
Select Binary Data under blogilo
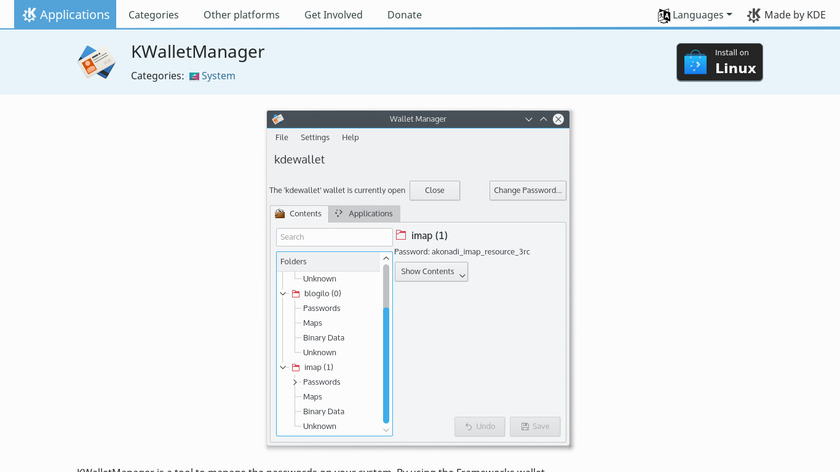coord(324,338)
